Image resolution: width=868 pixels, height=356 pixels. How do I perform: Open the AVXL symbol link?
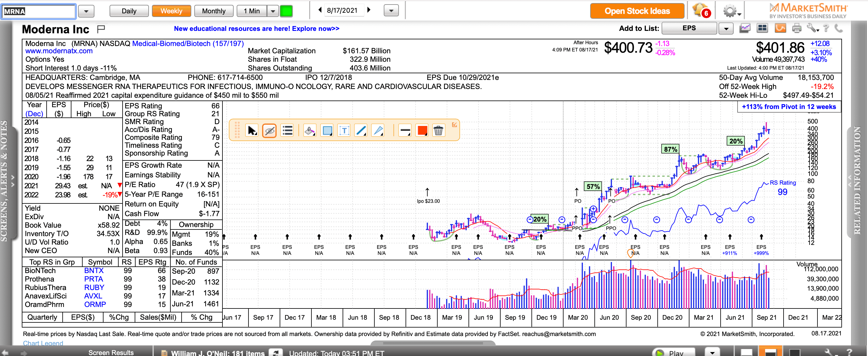pyautogui.click(x=93, y=296)
